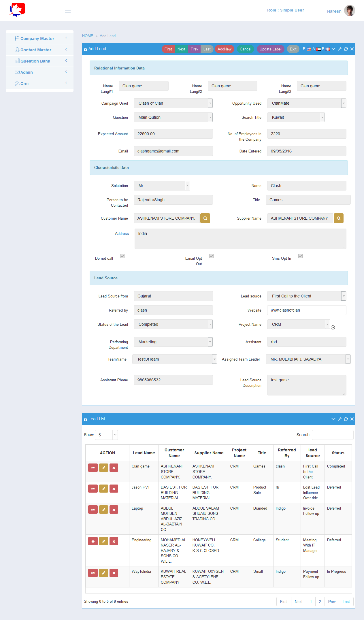The height and width of the screenshot is (620, 364).
Task: Click arrow icon beside Project Name dropdown
Action: (333, 327)
